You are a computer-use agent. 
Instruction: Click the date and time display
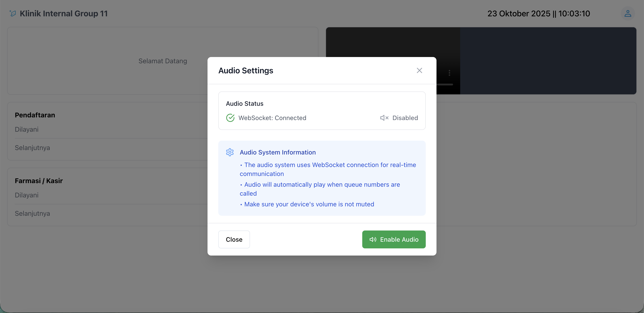pos(538,13)
